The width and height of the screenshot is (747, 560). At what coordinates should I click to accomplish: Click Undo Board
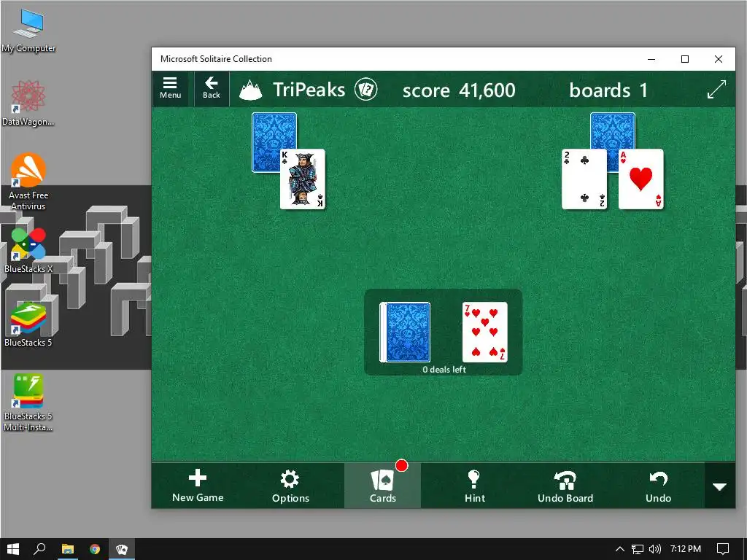(565, 486)
